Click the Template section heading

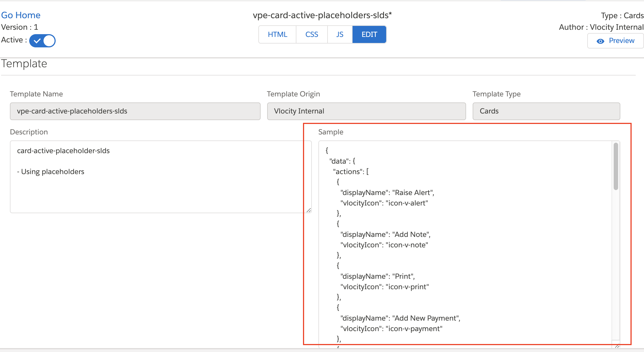click(x=24, y=64)
